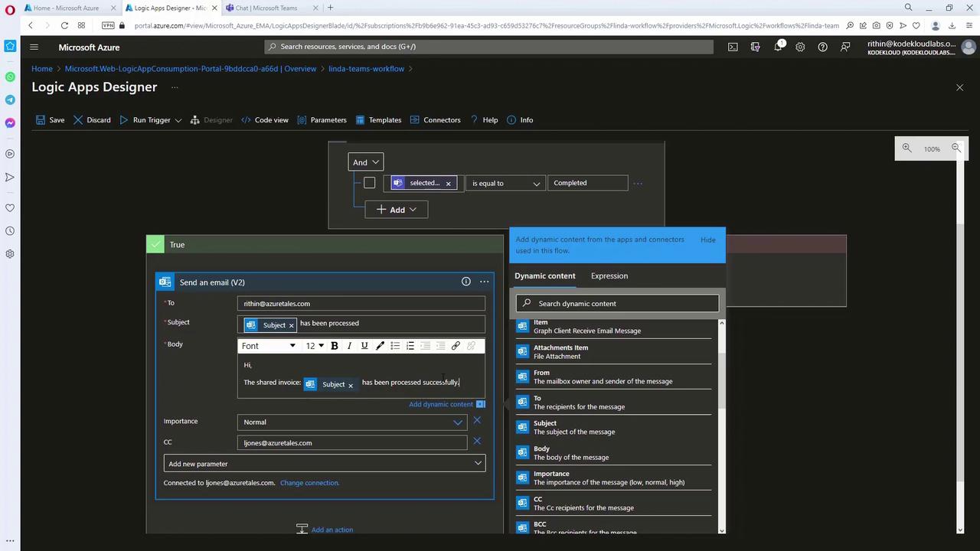
Task: Open the Send an email info icon
Action: (465, 282)
